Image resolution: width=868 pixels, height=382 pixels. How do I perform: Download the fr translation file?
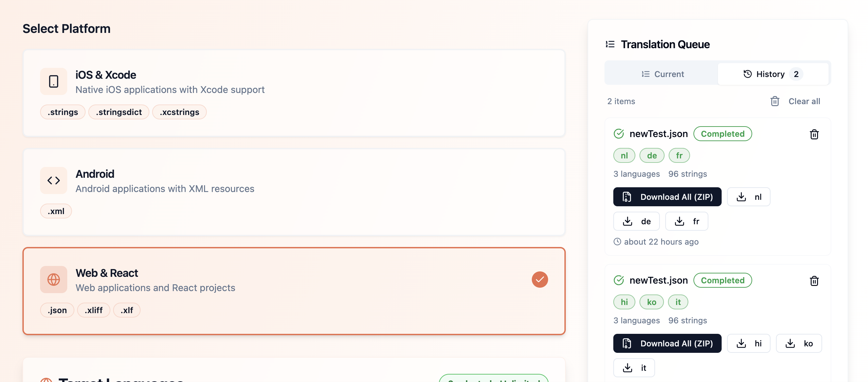(687, 221)
